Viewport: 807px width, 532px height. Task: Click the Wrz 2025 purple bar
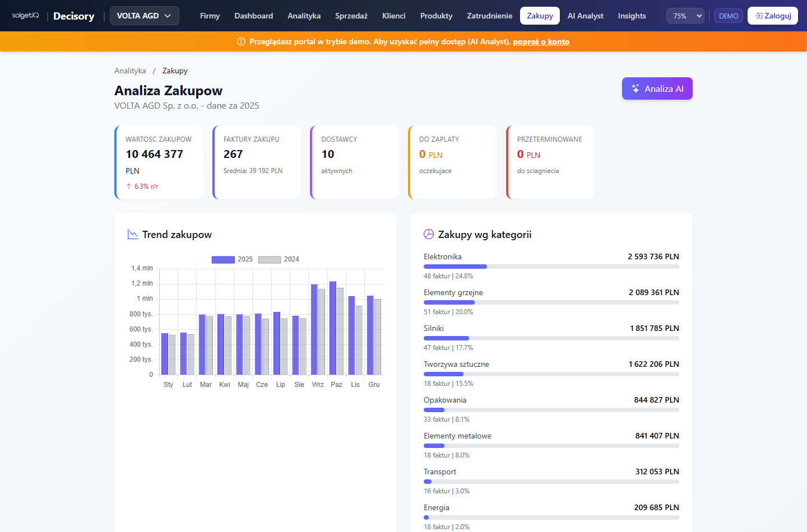pyautogui.click(x=314, y=329)
